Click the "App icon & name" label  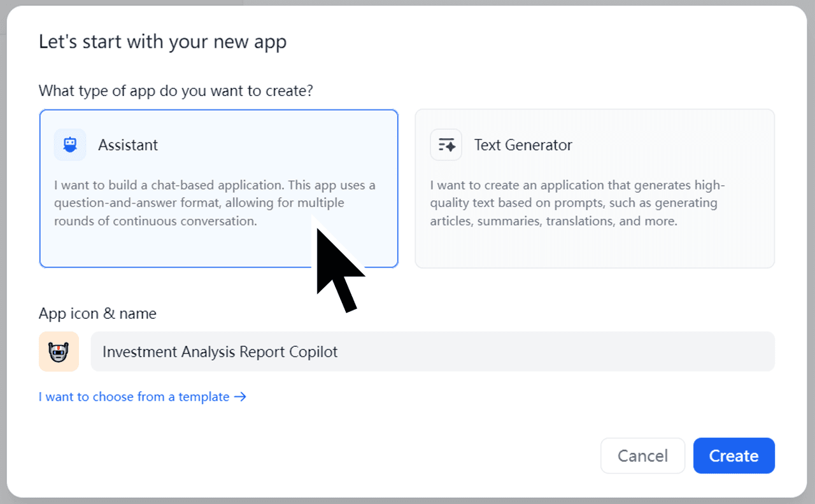pos(97,314)
